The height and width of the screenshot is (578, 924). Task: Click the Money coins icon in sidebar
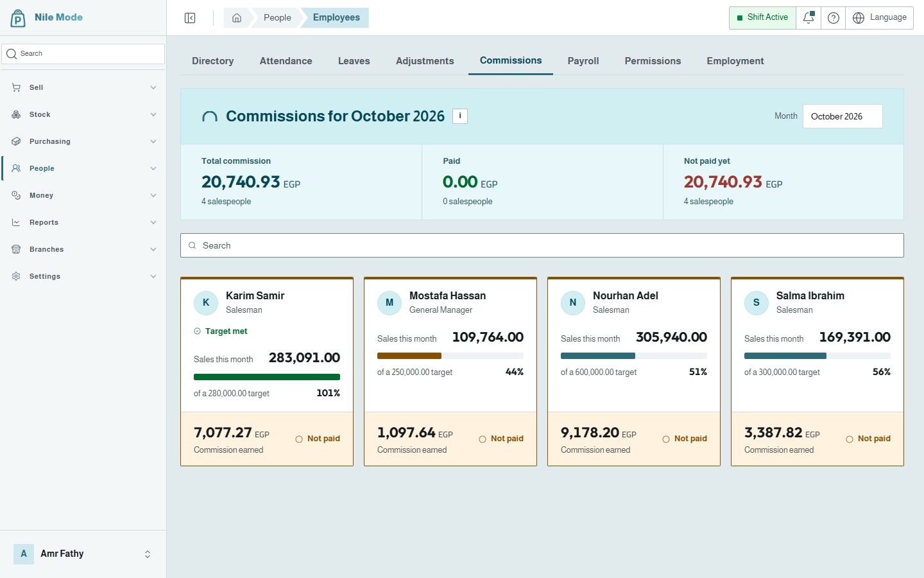tap(16, 195)
